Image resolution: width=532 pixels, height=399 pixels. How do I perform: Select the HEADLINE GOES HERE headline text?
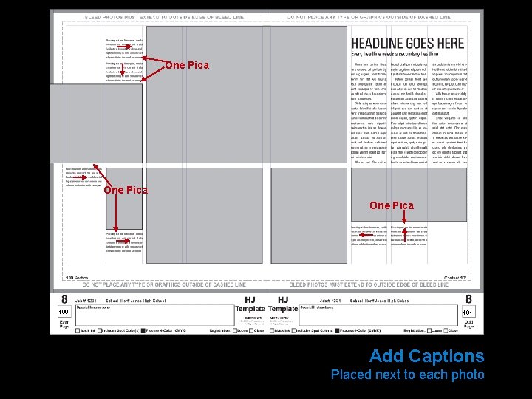407,44
